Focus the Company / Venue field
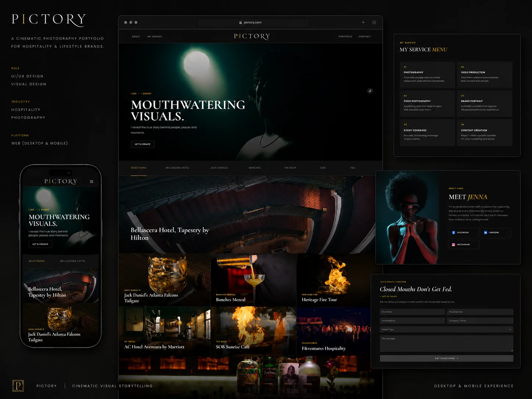Screen dimensions: 532x399 point(480,321)
